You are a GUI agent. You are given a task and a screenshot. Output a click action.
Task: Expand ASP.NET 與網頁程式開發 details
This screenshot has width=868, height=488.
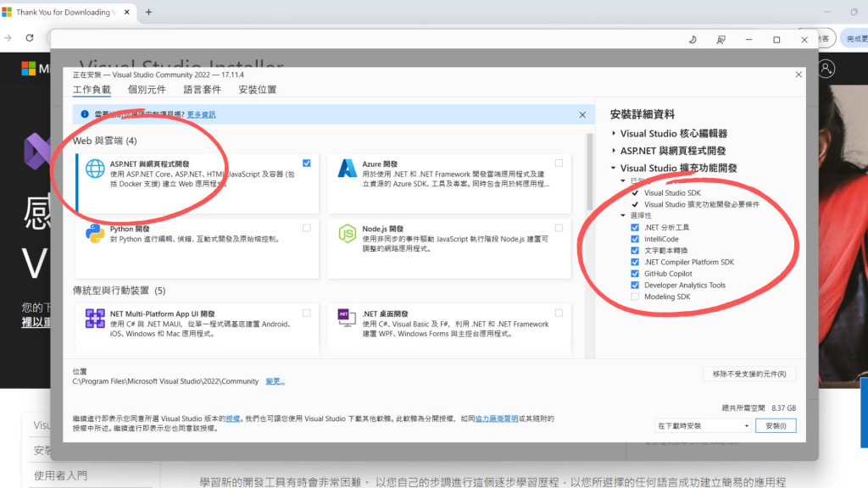click(614, 151)
